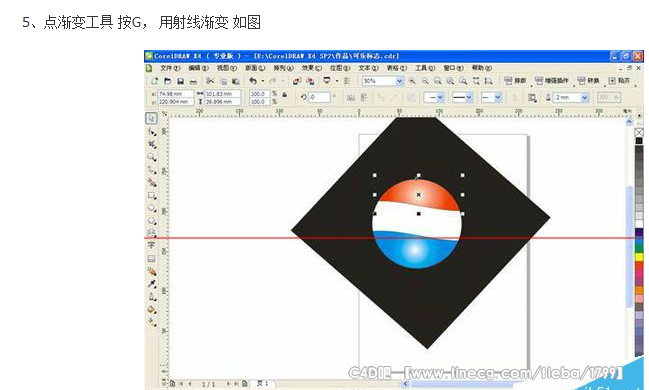Click the no-color X swatch in the palette

639,132
